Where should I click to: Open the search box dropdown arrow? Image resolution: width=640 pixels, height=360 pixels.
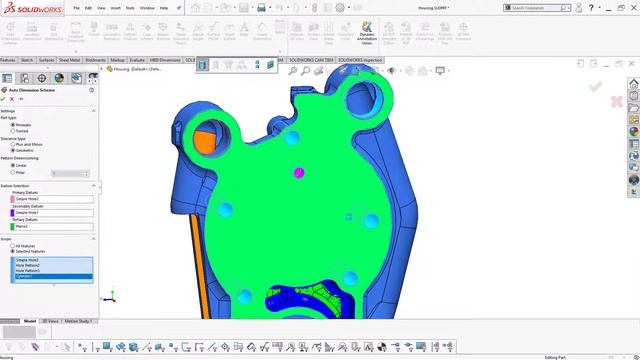click(x=569, y=8)
